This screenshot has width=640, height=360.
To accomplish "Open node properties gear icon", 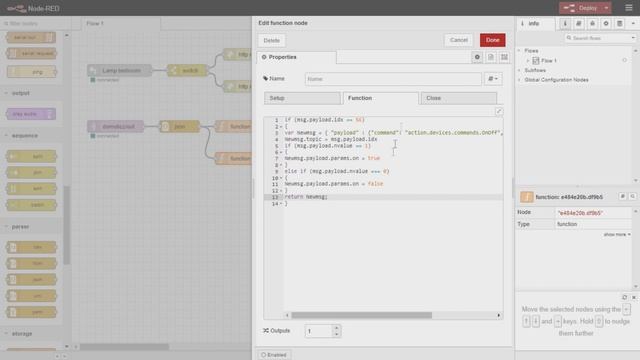I will coord(477,57).
